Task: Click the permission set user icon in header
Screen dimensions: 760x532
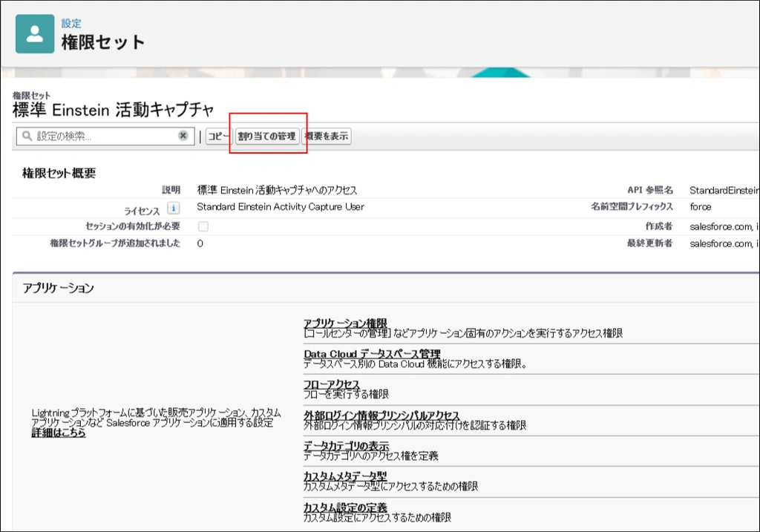Action: pyautogui.click(x=35, y=34)
